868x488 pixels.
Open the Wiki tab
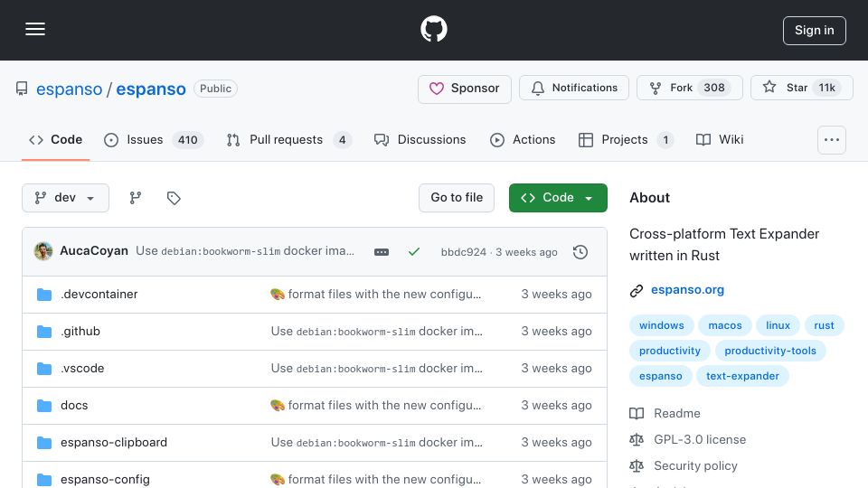720,140
